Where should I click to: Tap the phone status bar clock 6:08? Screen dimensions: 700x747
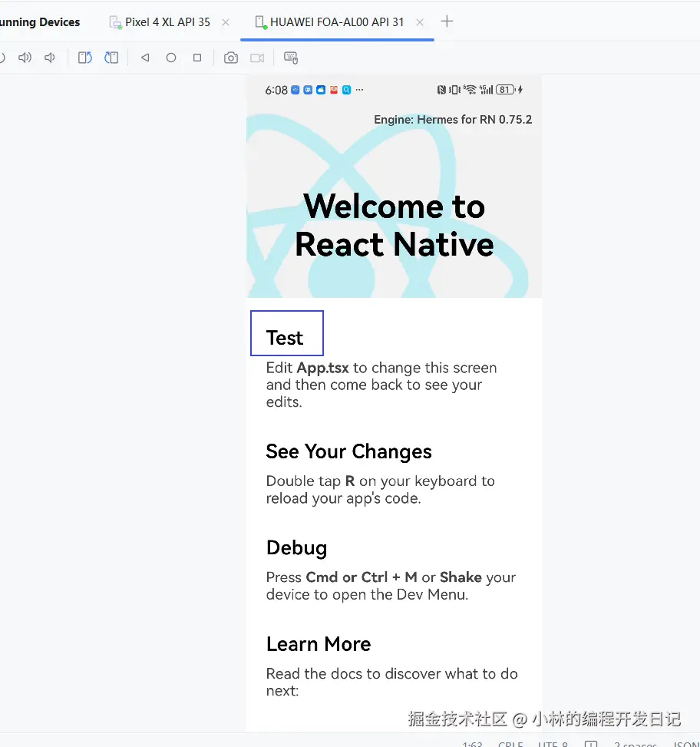click(x=276, y=90)
